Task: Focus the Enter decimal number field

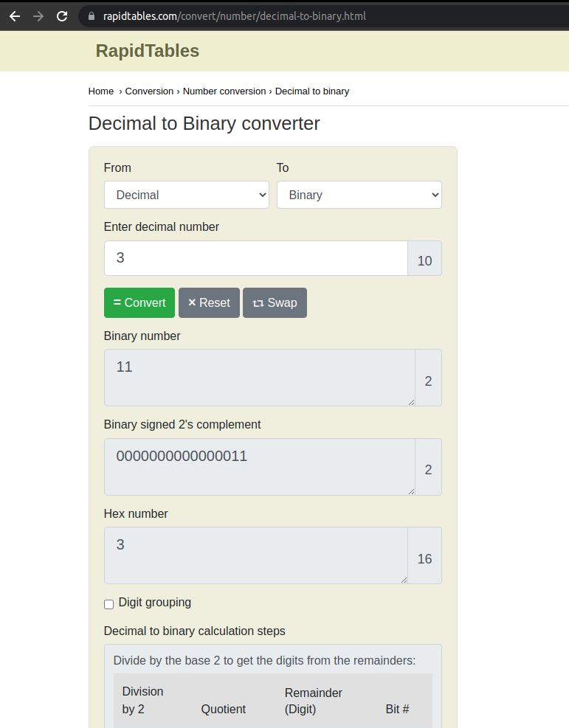Action: point(255,258)
